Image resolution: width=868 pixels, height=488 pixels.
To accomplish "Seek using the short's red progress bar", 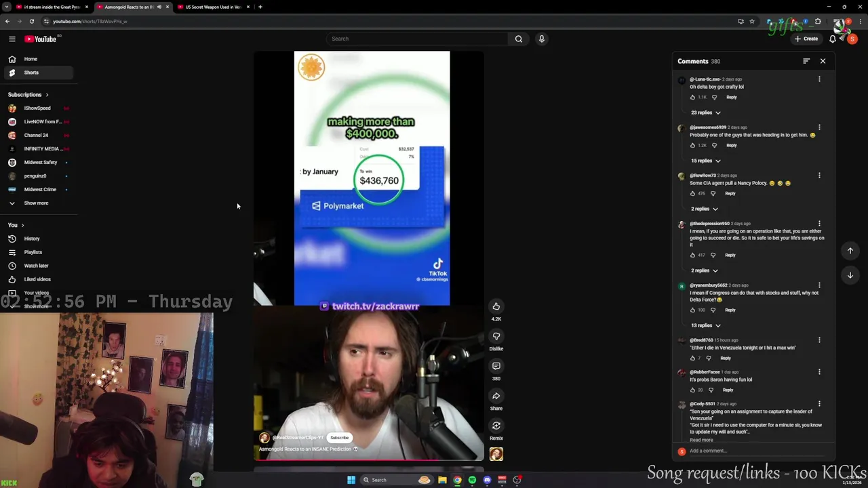I will click(369, 460).
